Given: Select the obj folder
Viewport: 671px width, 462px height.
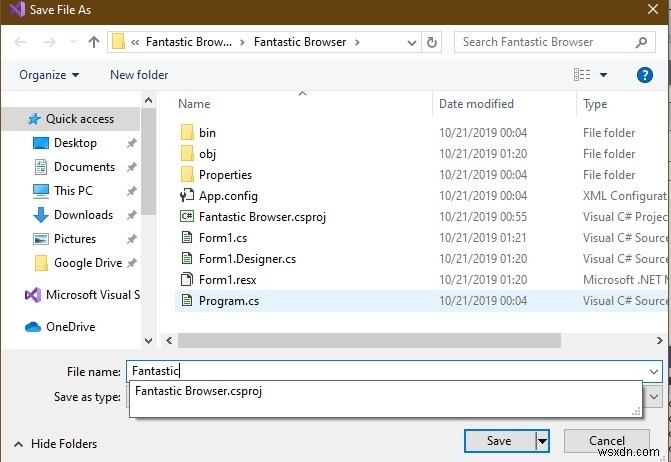Looking at the screenshot, I should (207, 154).
